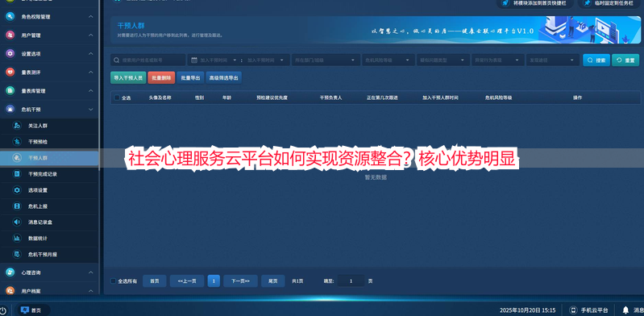Image resolution: width=644 pixels, height=316 pixels.
Task: Click the 预检建议优先度 column header
Action: pyautogui.click(x=272, y=98)
